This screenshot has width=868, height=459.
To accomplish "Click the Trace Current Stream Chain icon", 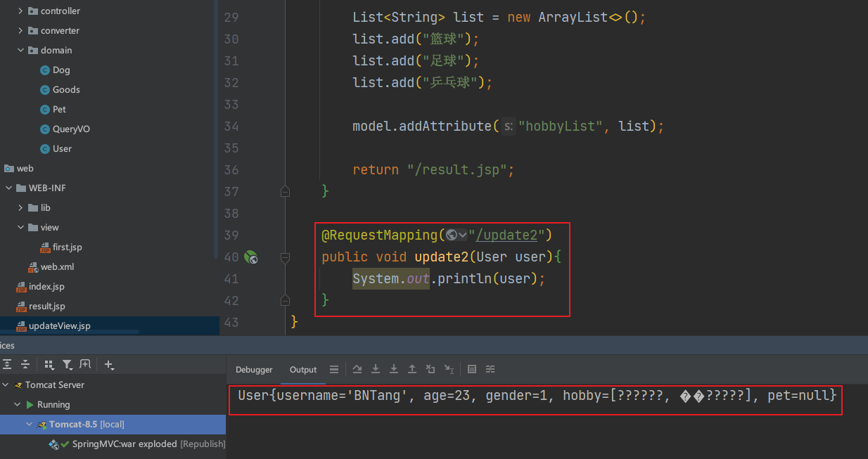I will click(x=490, y=369).
